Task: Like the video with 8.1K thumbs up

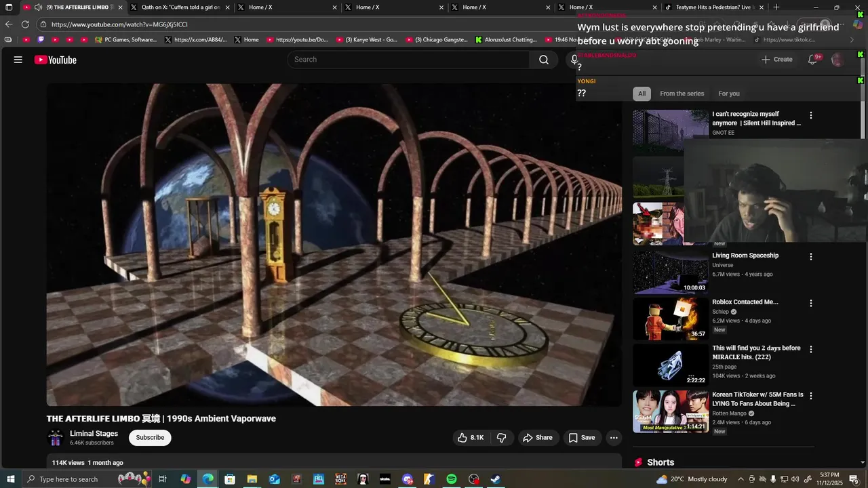Action: pos(471,438)
